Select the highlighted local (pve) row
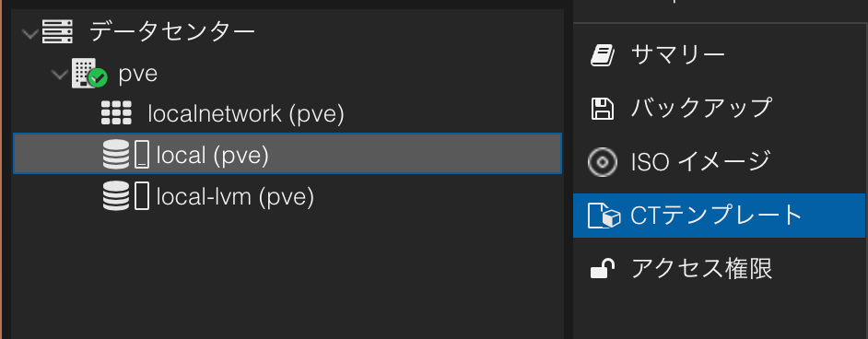This screenshot has height=339, width=868. point(287,154)
